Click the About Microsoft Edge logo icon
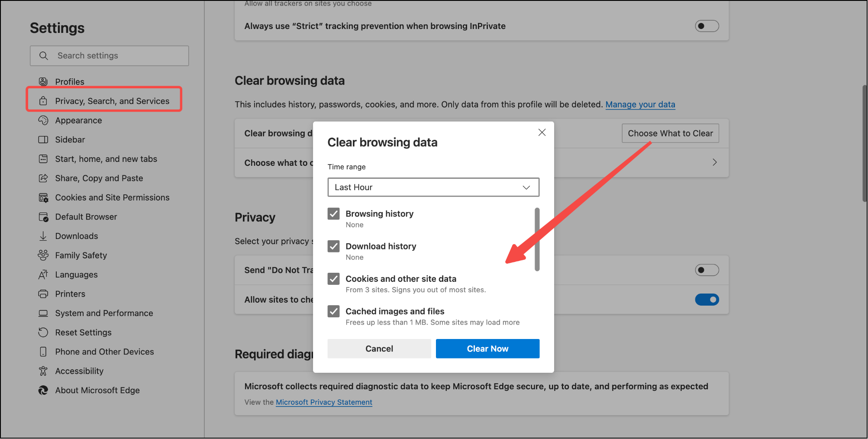868x439 pixels. click(43, 391)
